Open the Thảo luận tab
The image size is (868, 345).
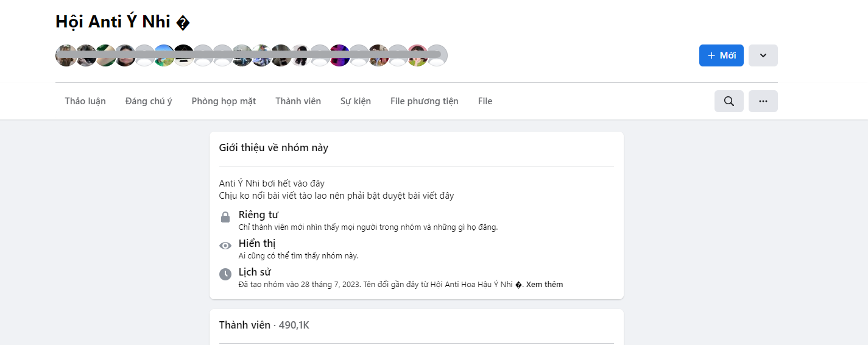(85, 101)
